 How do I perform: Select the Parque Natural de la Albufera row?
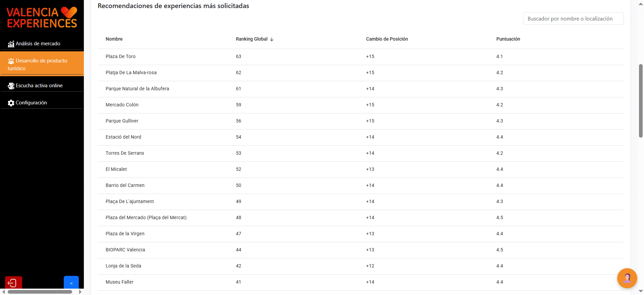pos(137,89)
